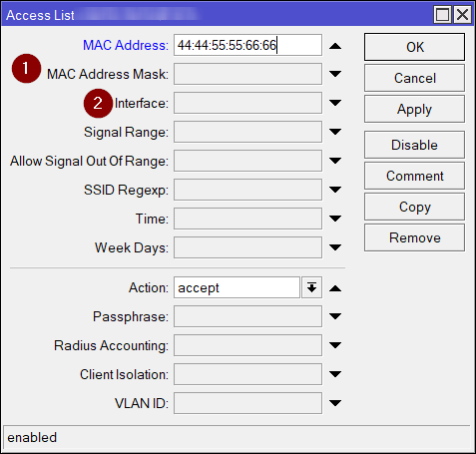
Task: Remove the access list entry
Action: pyautogui.click(x=414, y=237)
